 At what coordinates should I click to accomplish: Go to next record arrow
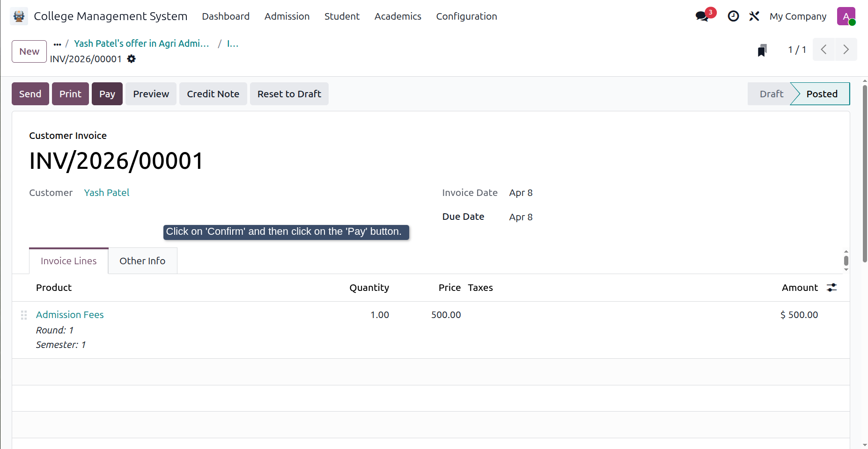(846, 50)
